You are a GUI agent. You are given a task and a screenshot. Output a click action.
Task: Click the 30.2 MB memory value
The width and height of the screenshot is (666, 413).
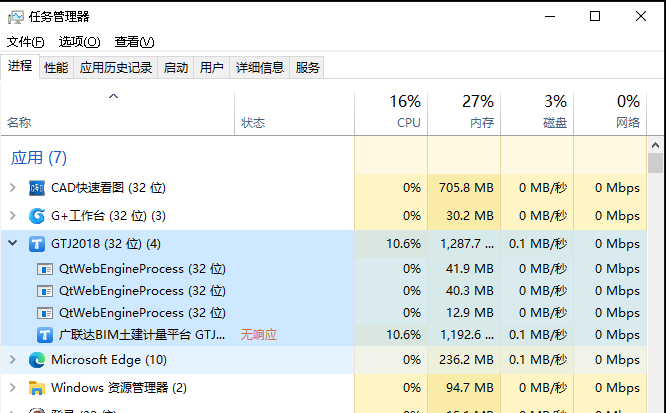click(x=470, y=216)
